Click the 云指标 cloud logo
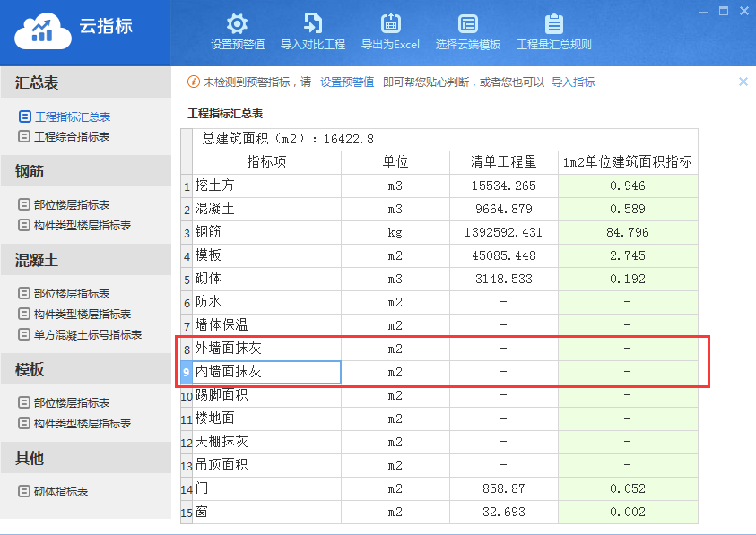This screenshot has width=756, height=535. point(43,30)
